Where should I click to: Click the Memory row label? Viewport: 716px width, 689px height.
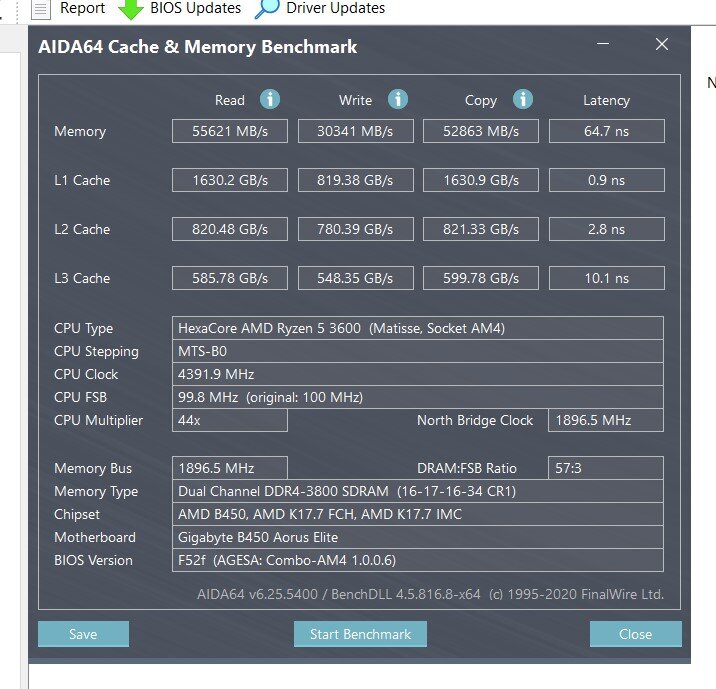pyautogui.click(x=80, y=131)
